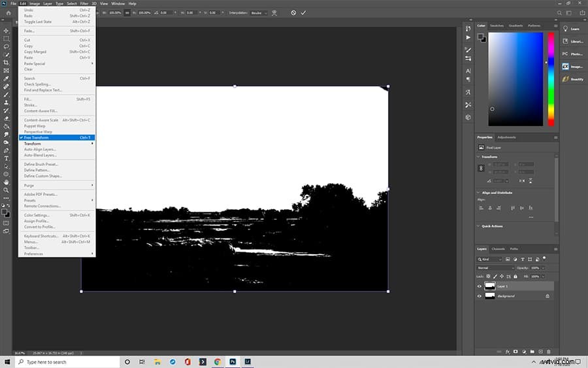The height and width of the screenshot is (368, 588).
Task: Select the Brush tool
Action: tap(6, 95)
